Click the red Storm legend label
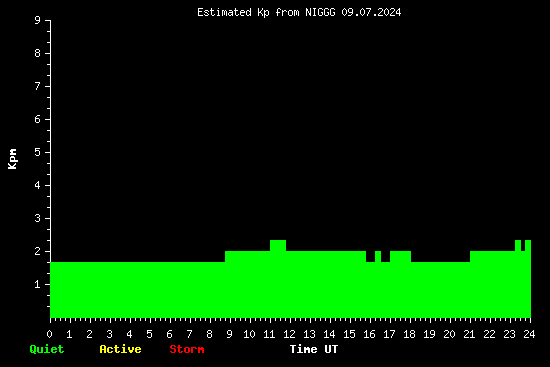Screen dimensions: 550x367 (x=187, y=349)
